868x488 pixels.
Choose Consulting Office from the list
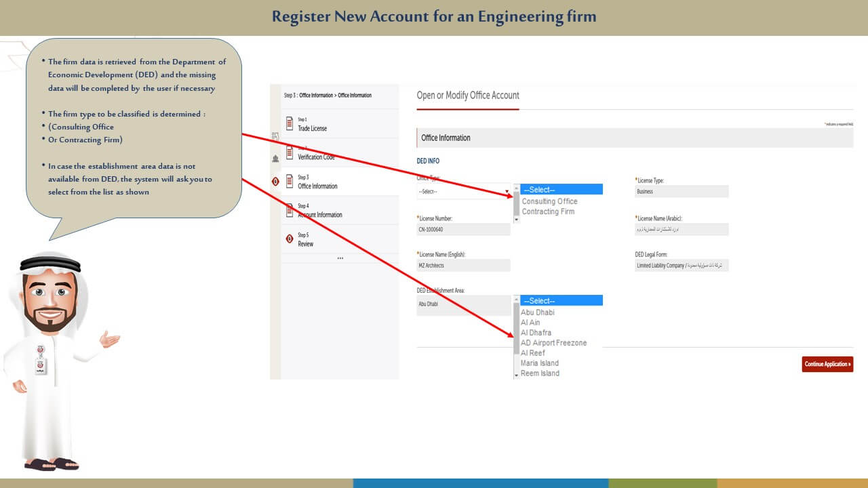[549, 201]
